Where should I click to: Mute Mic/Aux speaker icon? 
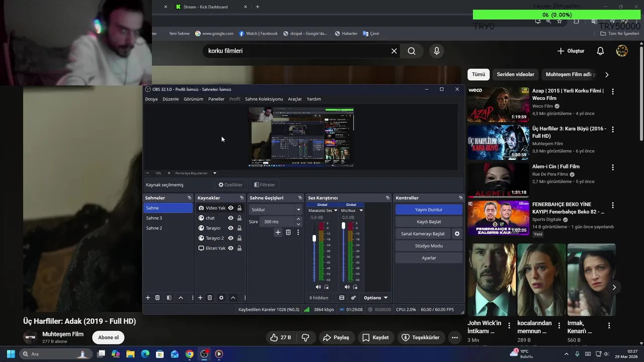pos(347,287)
